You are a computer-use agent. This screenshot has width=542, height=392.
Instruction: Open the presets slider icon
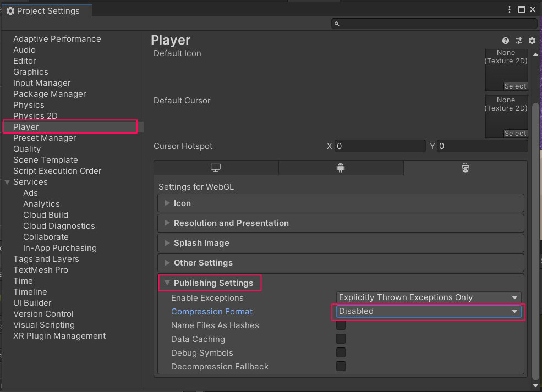pyautogui.click(x=518, y=41)
